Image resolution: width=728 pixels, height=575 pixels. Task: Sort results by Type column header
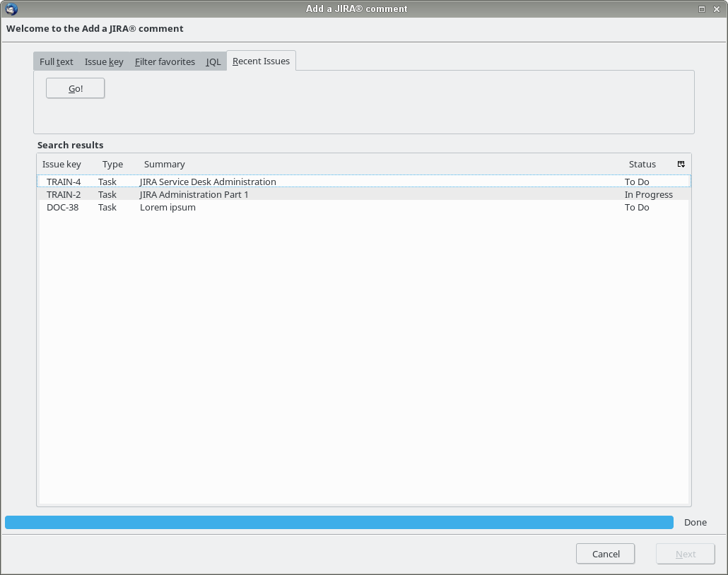click(x=113, y=165)
